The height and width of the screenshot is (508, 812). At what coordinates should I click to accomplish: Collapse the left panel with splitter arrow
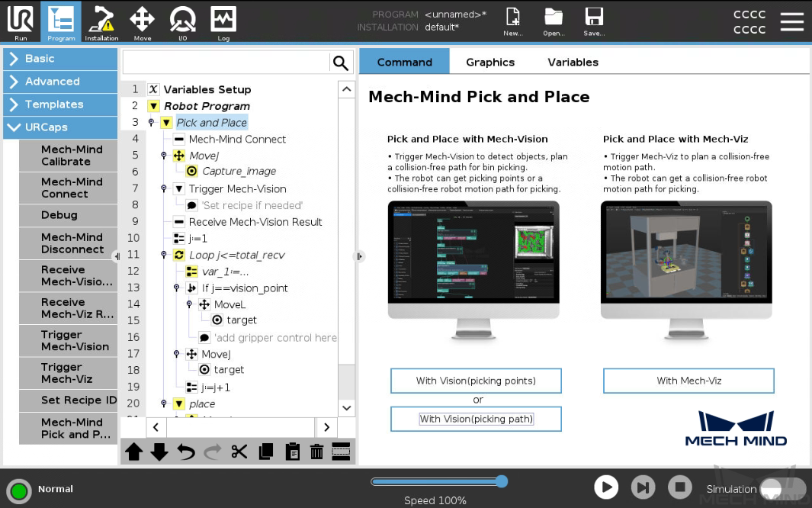click(x=117, y=256)
